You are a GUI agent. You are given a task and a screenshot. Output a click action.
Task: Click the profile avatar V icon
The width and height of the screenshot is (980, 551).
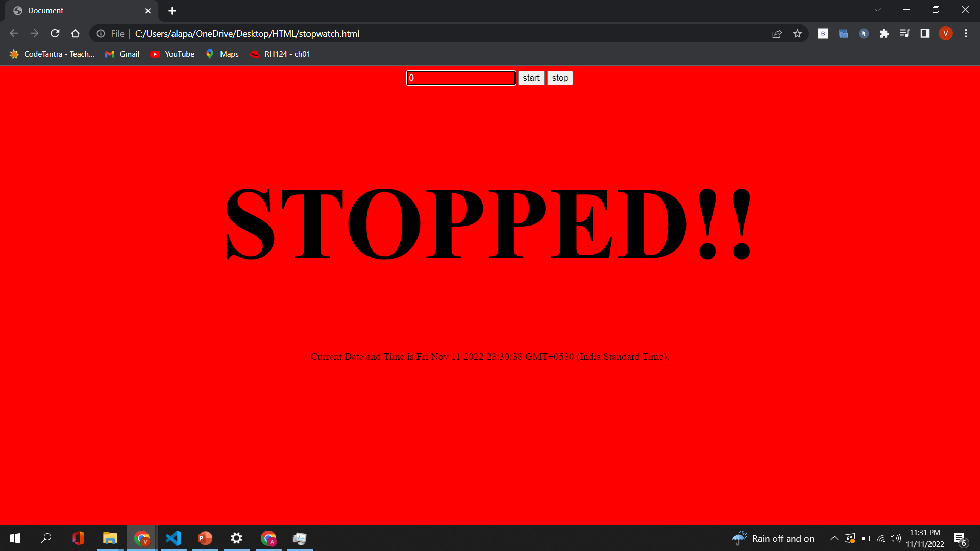point(945,34)
